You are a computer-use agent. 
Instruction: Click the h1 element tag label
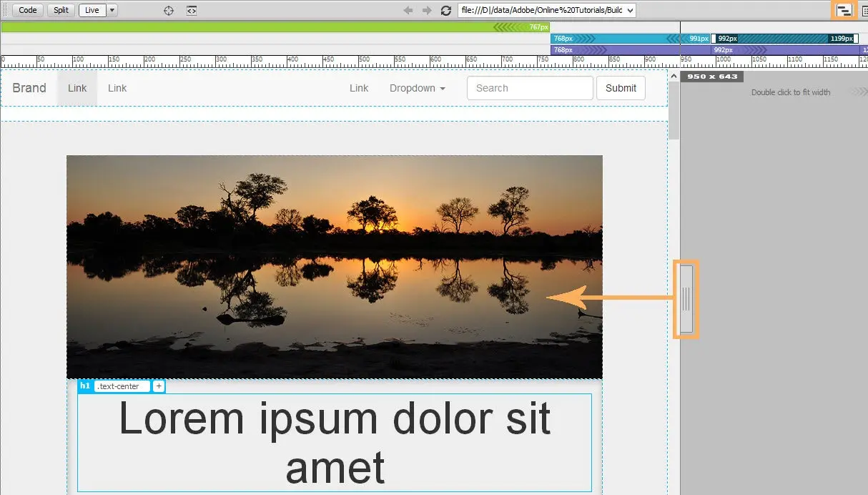tap(85, 386)
